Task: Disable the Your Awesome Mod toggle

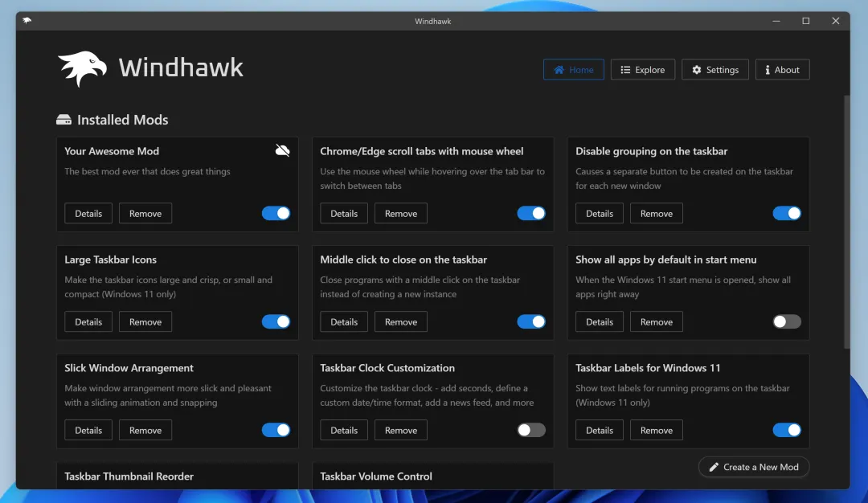Action: tap(276, 213)
